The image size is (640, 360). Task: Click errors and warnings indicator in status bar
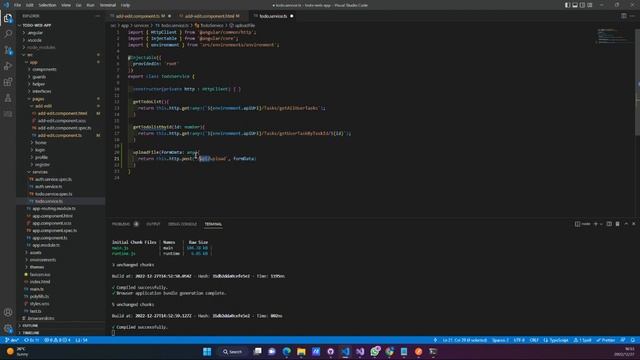[x=57, y=340]
